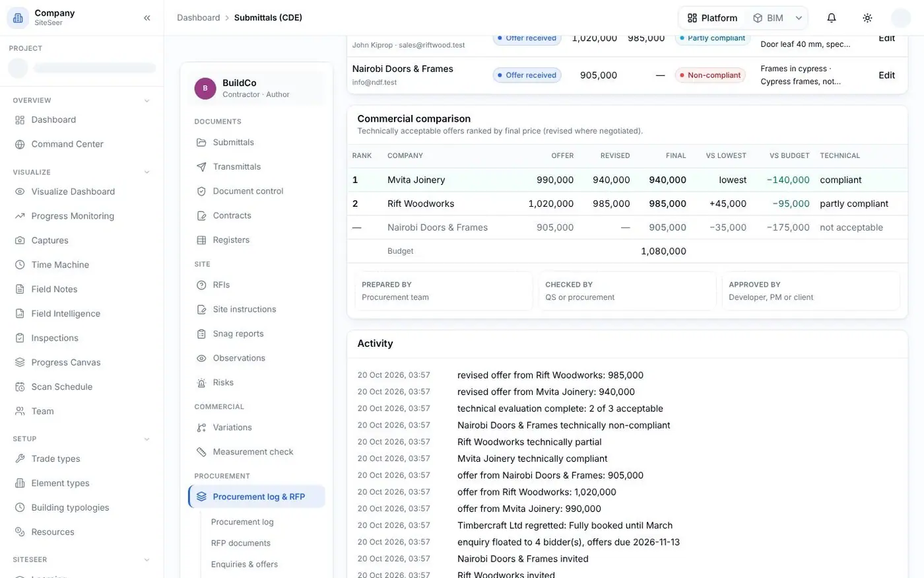Screen dimensions: 924x578
Task: Open Enquiries & offers sub-item
Action: pos(244,564)
